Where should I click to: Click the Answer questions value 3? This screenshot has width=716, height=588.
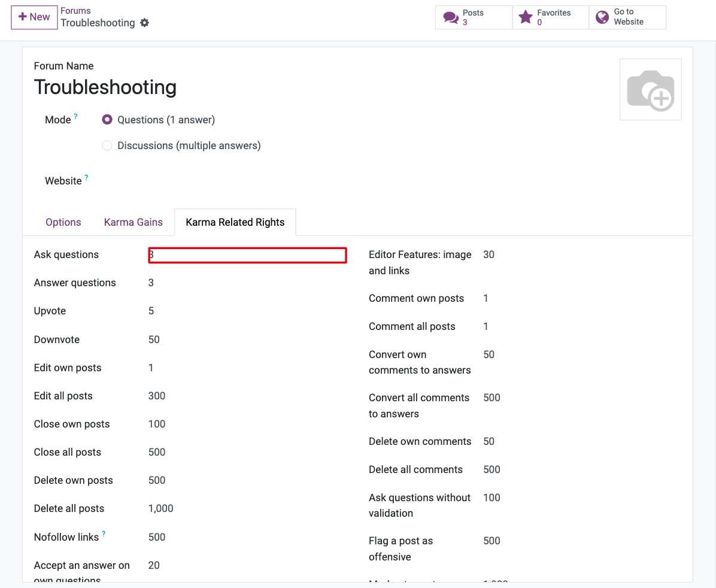[x=151, y=283]
